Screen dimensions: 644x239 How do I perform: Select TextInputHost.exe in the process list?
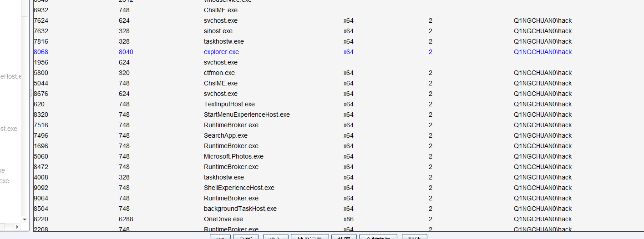tap(229, 104)
